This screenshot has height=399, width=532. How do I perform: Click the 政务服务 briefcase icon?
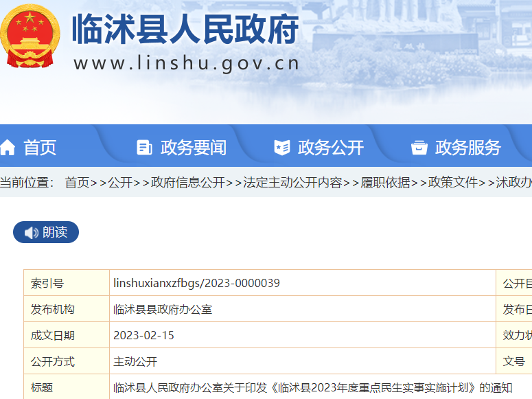point(419,147)
